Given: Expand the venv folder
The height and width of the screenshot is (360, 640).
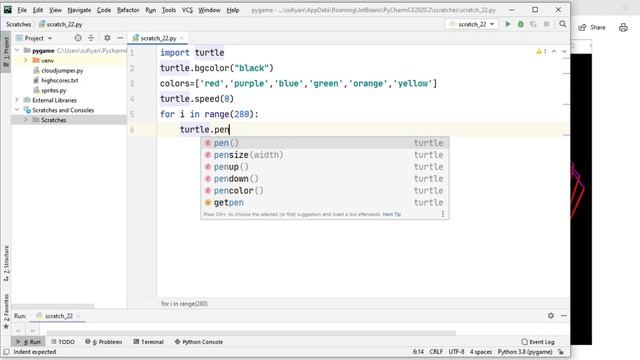Looking at the screenshot, I should tap(26, 60).
